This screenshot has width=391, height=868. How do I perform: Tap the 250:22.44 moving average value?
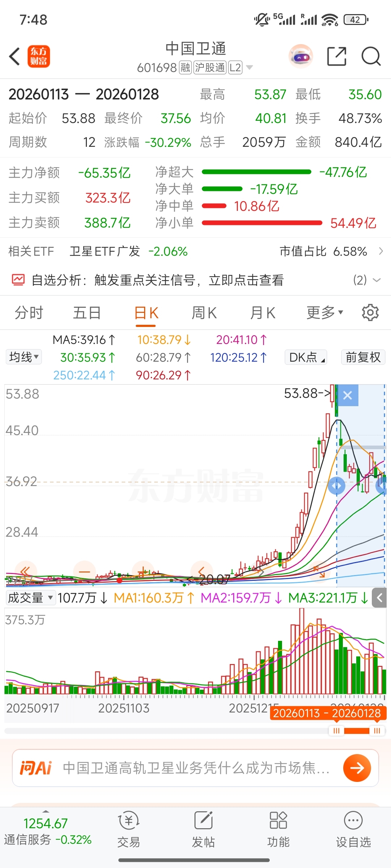coord(84,375)
